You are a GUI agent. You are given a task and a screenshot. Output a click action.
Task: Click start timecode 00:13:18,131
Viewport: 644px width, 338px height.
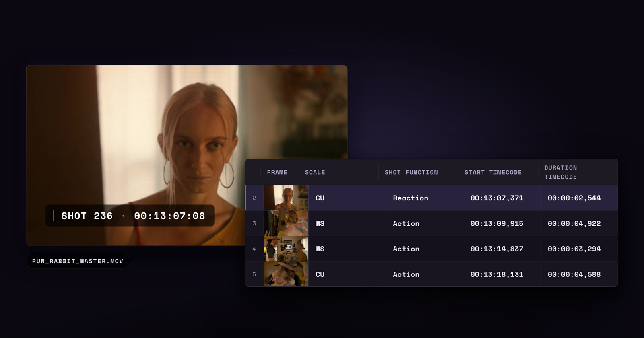[x=497, y=274]
